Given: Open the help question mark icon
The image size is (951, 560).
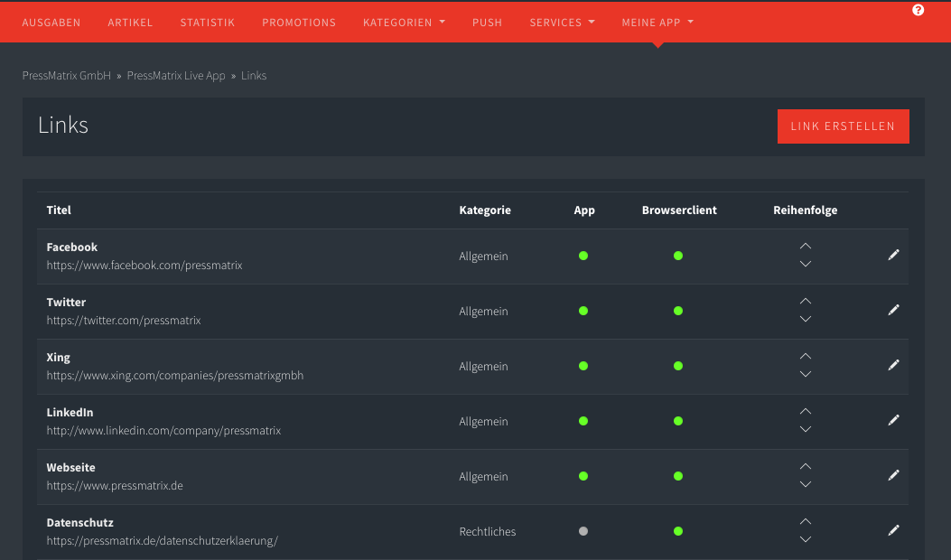Looking at the screenshot, I should pyautogui.click(x=918, y=10).
